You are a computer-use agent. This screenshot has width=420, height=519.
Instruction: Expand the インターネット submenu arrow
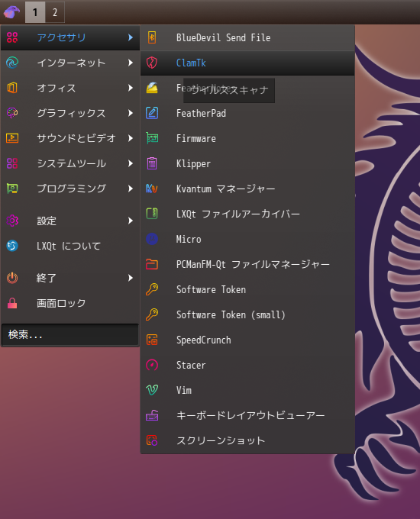(x=131, y=63)
